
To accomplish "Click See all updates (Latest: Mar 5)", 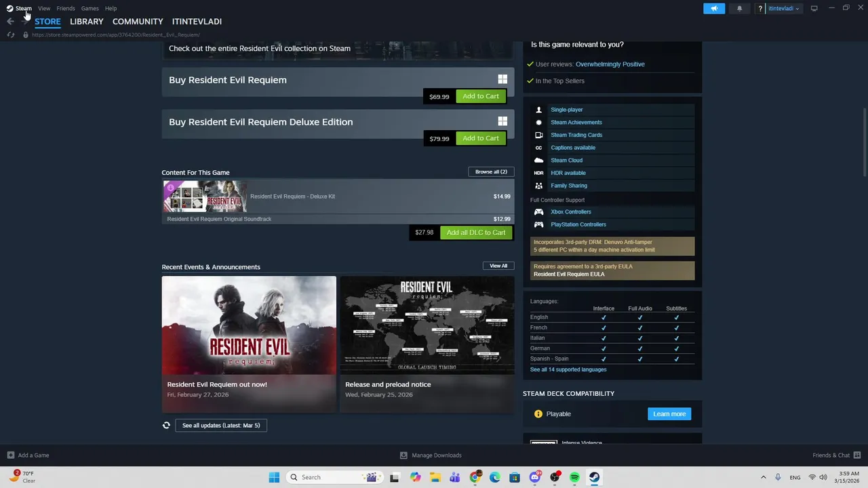I will tap(221, 426).
